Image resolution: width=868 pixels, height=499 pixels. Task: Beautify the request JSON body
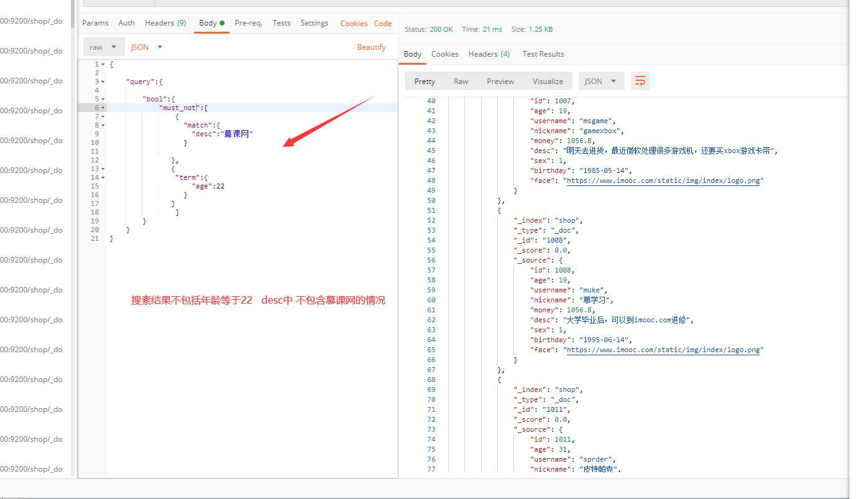[371, 47]
